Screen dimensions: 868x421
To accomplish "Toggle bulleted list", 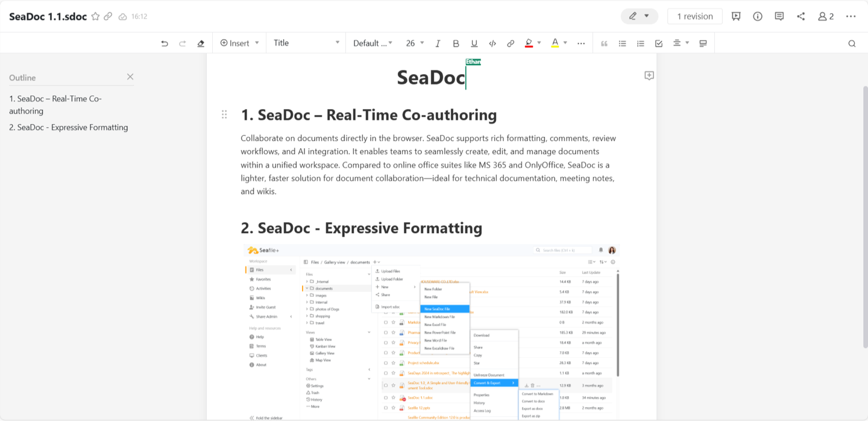I will (x=623, y=43).
